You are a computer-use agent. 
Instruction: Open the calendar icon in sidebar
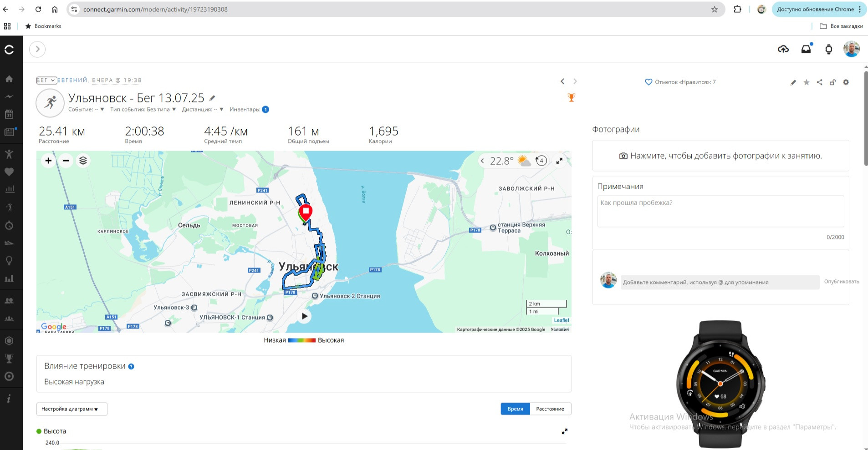click(x=9, y=114)
